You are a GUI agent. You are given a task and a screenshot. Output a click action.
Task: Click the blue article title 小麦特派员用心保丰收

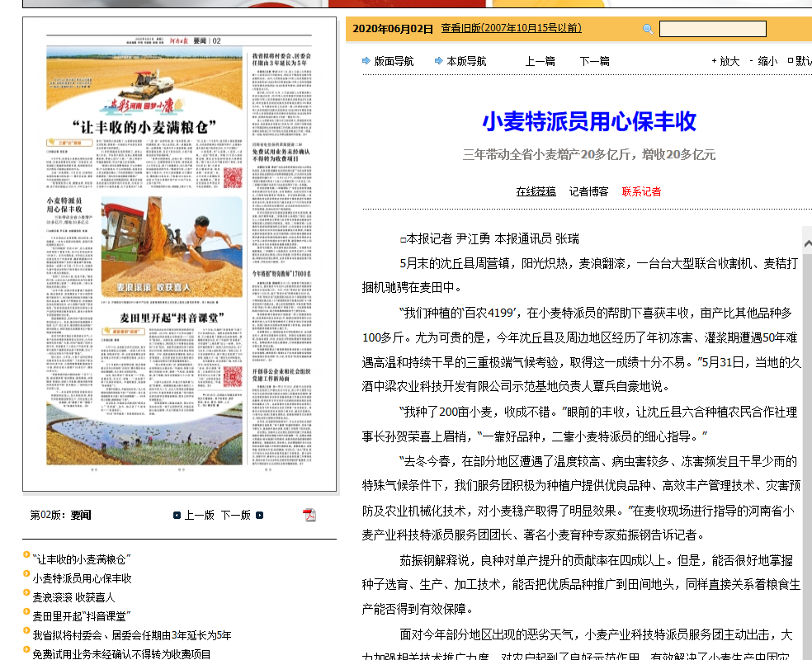pyautogui.click(x=589, y=121)
